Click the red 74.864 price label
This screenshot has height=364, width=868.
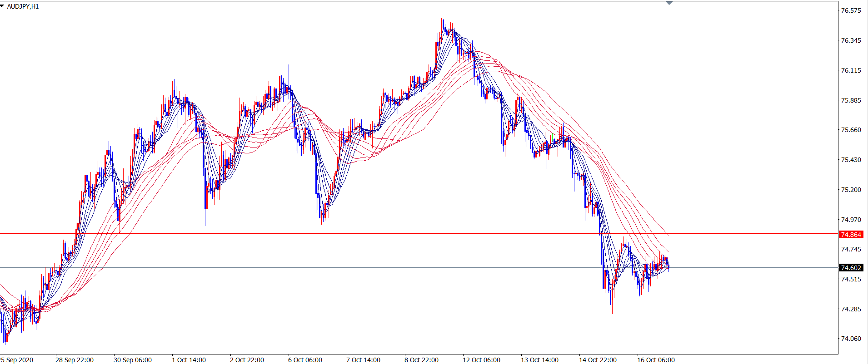(851, 235)
